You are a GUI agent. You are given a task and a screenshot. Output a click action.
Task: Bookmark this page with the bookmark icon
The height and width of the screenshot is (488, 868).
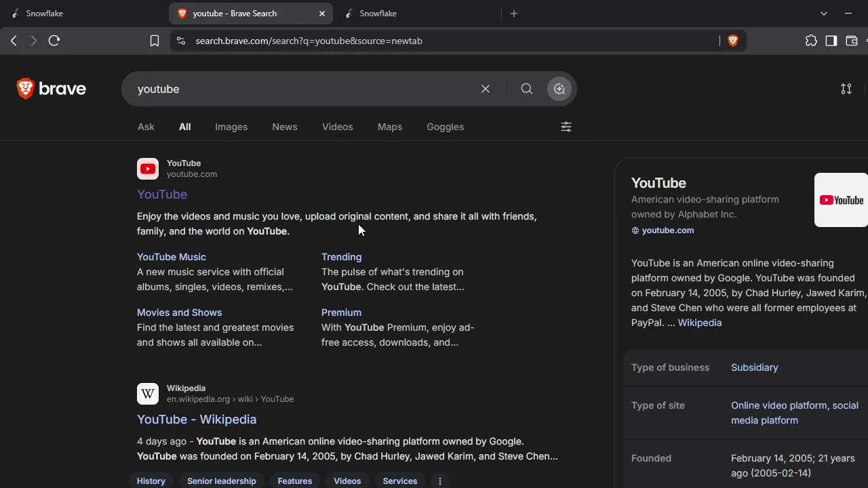(155, 41)
